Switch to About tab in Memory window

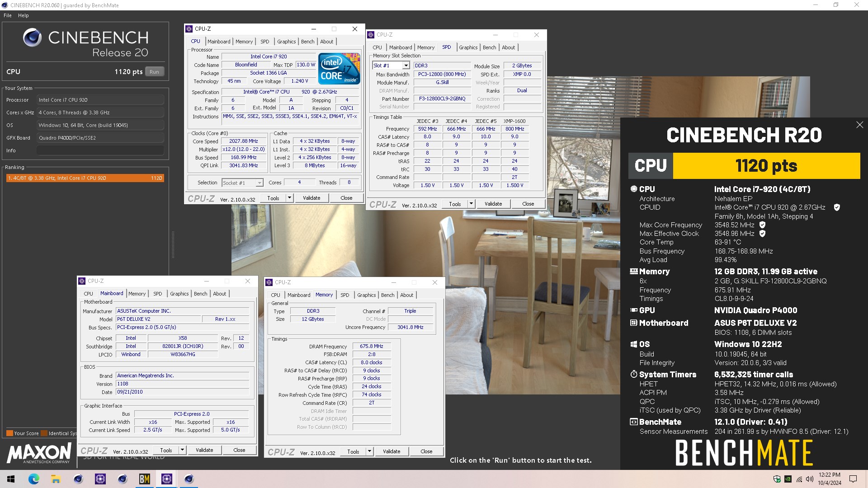407,295
